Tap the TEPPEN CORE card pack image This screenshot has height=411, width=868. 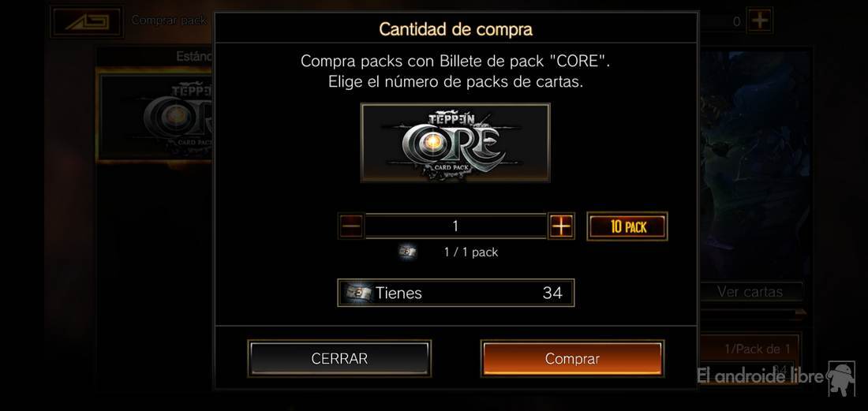coord(455,143)
